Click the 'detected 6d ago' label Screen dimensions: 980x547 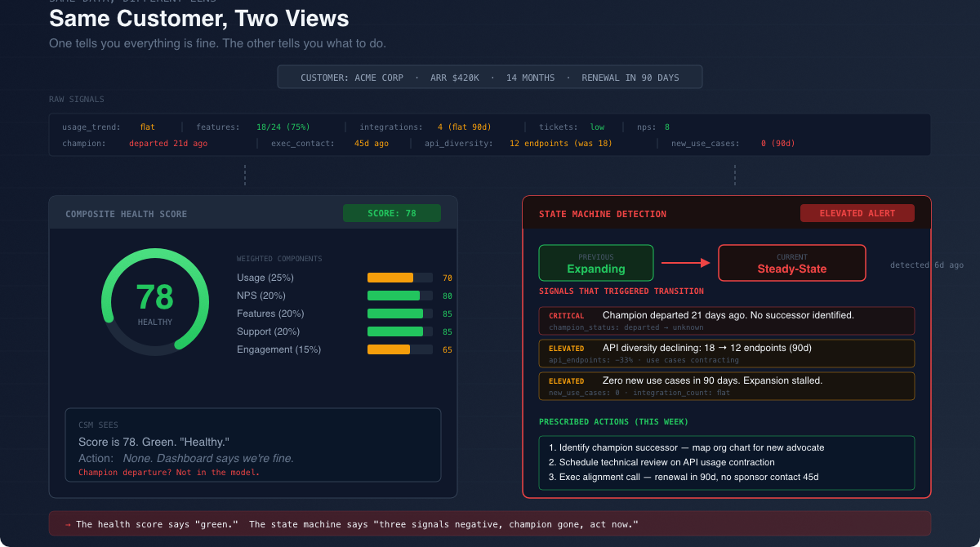[x=927, y=265]
